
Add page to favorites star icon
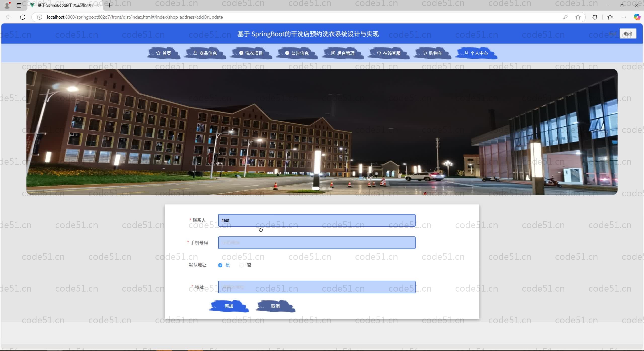coord(578,17)
